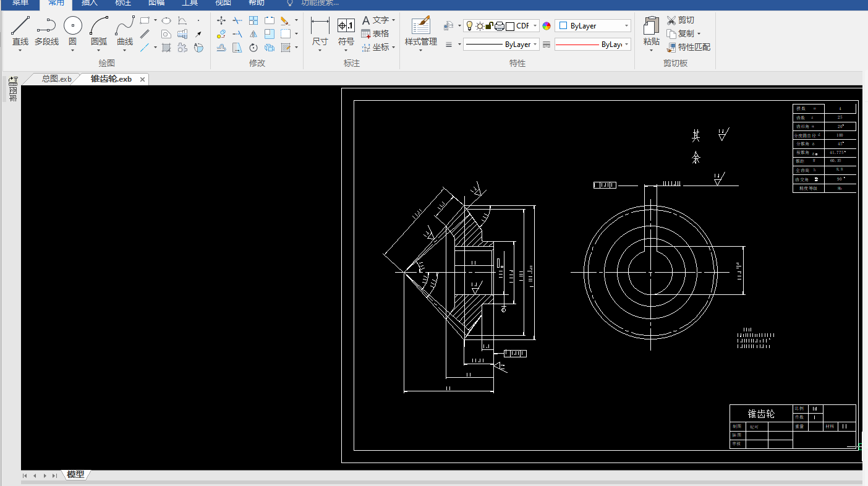Image resolution: width=868 pixels, height=486 pixels.
Task: Toggle the layer lock icon
Action: [488, 26]
